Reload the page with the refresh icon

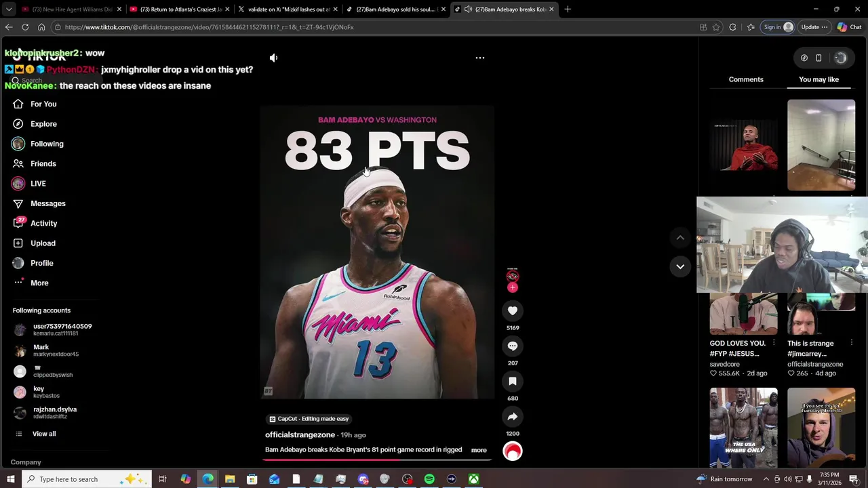25,27
